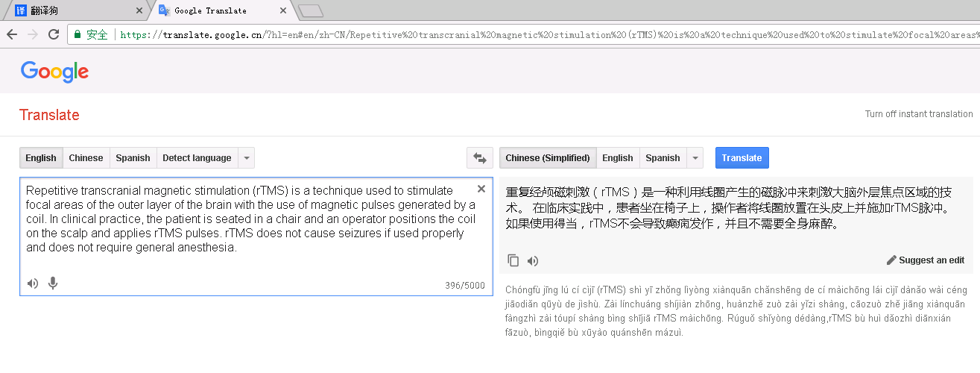This screenshot has height=373, width=980.
Task: Click the red Translate heading
Action: pyautogui.click(x=49, y=115)
